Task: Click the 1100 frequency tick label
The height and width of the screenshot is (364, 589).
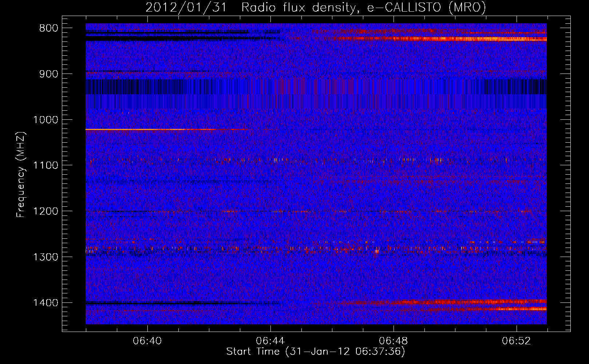Action: (46, 166)
